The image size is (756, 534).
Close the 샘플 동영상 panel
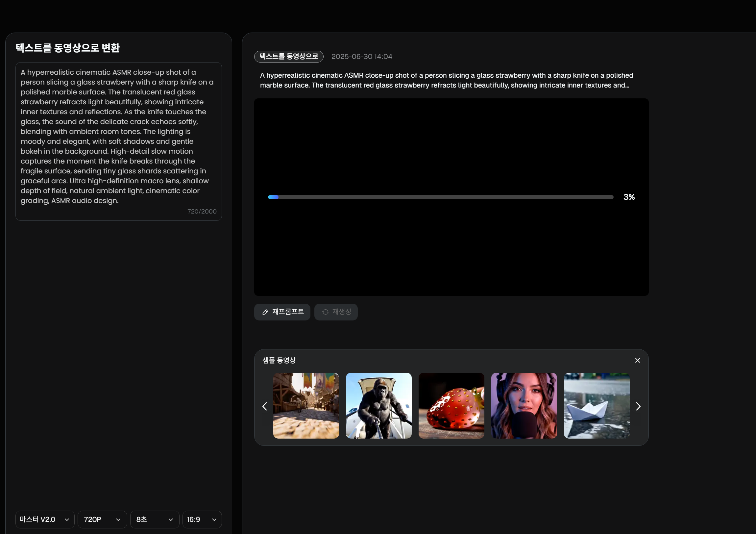637,360
